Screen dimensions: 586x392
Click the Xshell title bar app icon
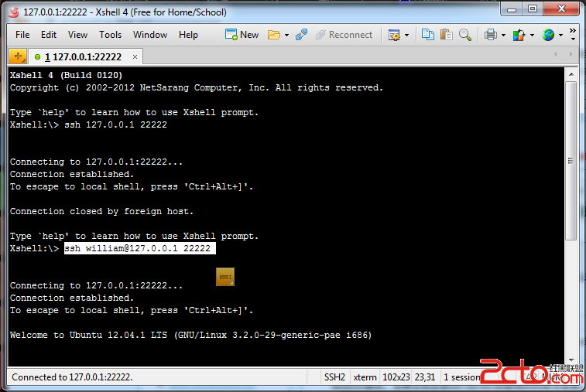(14, 12)
